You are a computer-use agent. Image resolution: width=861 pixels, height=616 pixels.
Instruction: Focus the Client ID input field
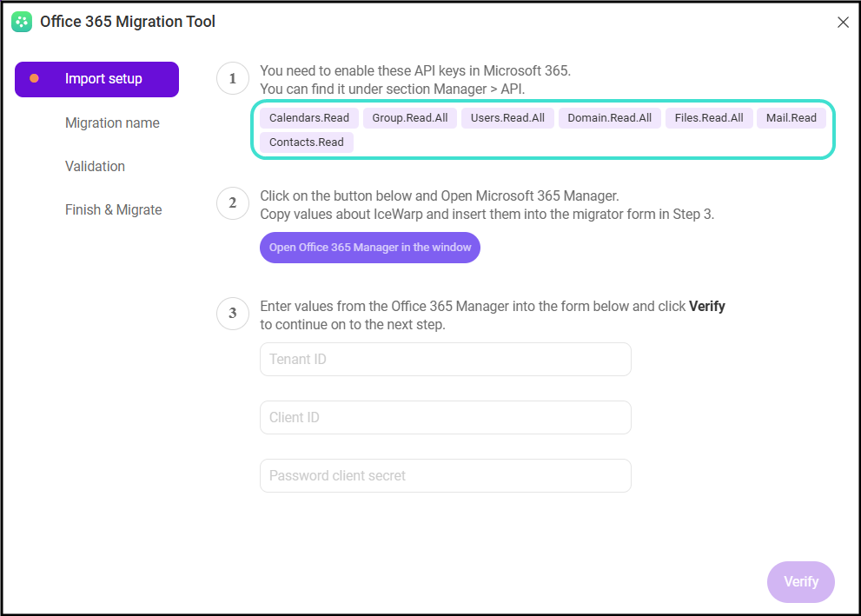click(446, 417)
